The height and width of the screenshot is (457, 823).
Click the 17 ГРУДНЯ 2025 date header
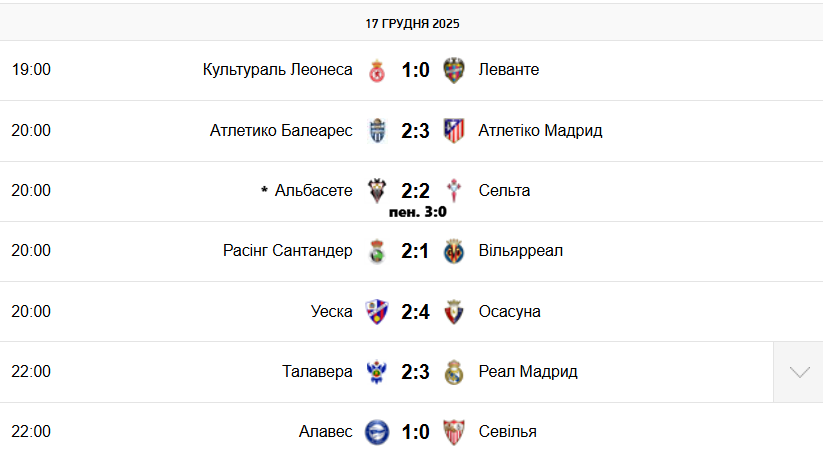pyautogui.click(x=412, y=23)
